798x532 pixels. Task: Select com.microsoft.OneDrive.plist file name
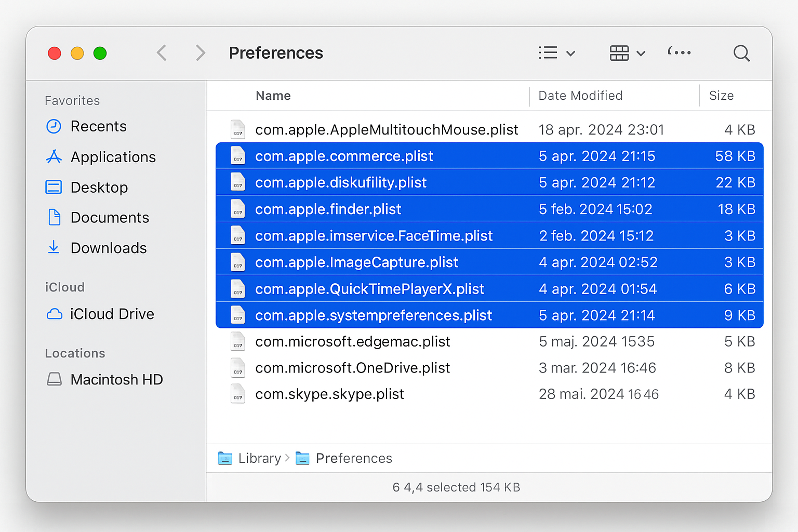point(352,368)
